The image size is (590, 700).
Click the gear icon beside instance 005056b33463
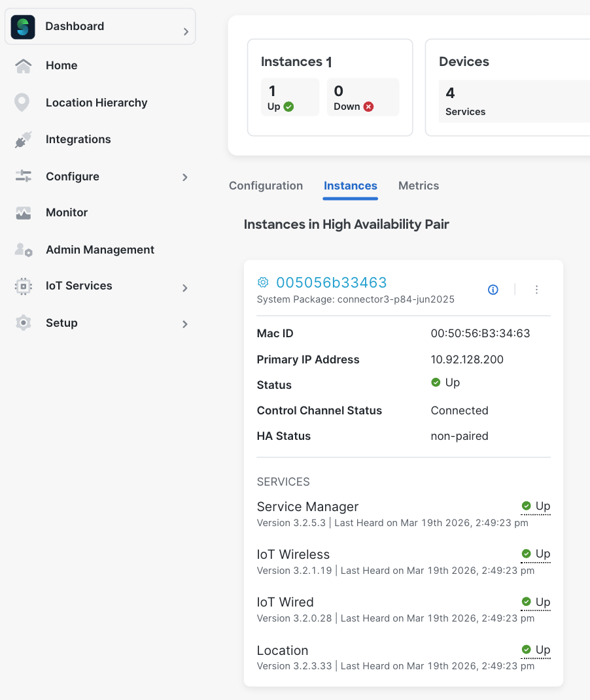coord(263,282)
